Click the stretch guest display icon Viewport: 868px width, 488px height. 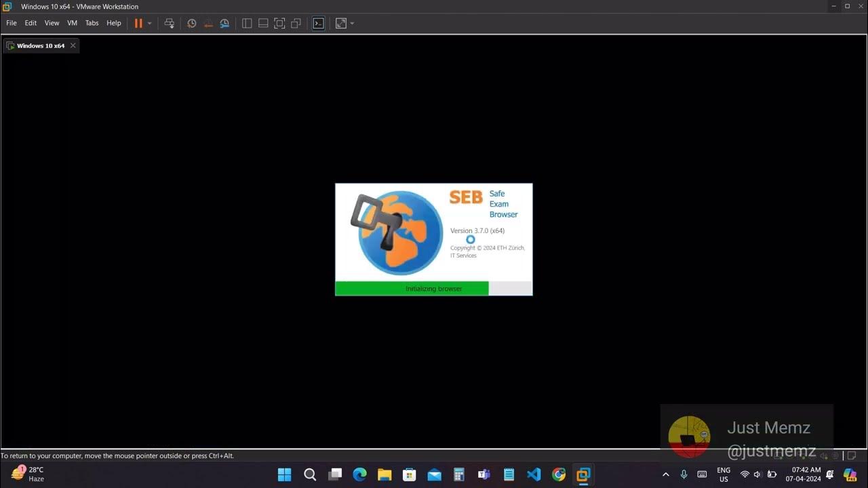(x=341, y=23)
